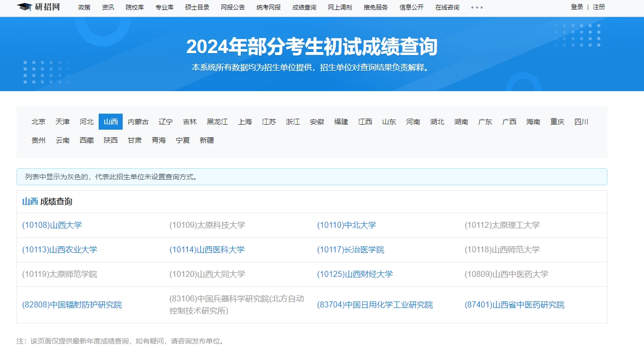Select the 广东 province tab
Image resolution: width=644 pixels, height=363 pixels.
485,122
